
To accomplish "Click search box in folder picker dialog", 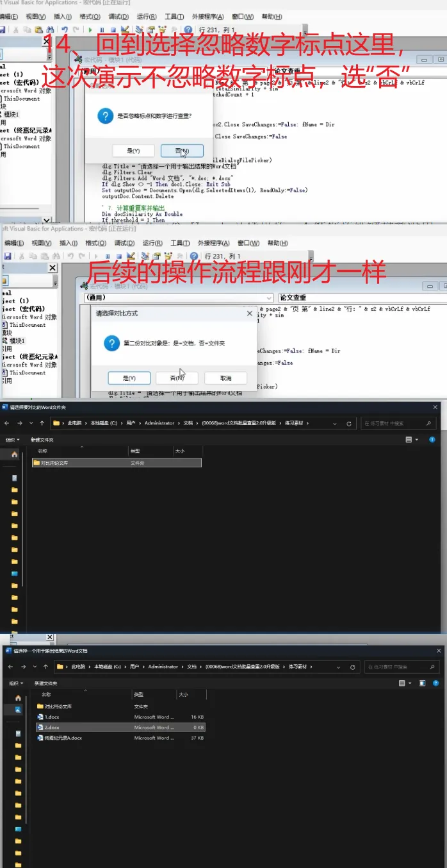I will 400,423.
